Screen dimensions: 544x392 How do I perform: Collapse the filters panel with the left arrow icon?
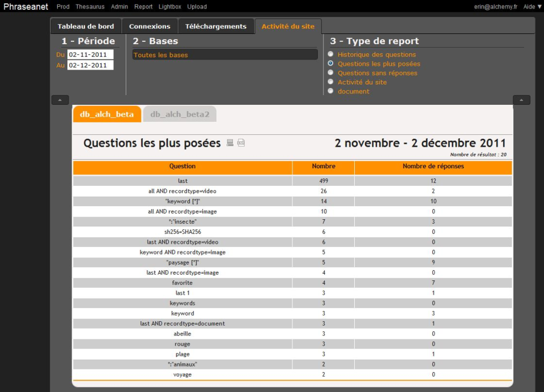pyautogui.click(x=59, y=100)
